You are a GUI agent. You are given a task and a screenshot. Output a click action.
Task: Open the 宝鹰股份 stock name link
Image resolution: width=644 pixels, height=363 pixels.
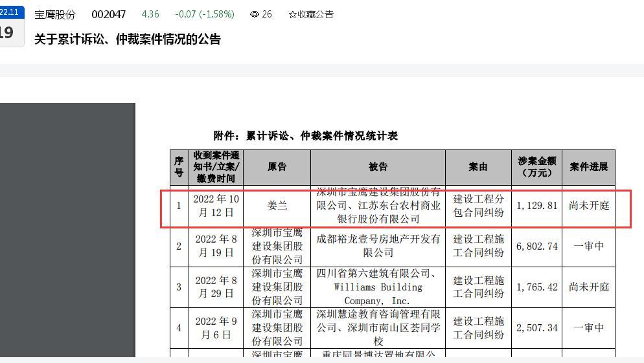pyautogui.click(x=55, y=15)
